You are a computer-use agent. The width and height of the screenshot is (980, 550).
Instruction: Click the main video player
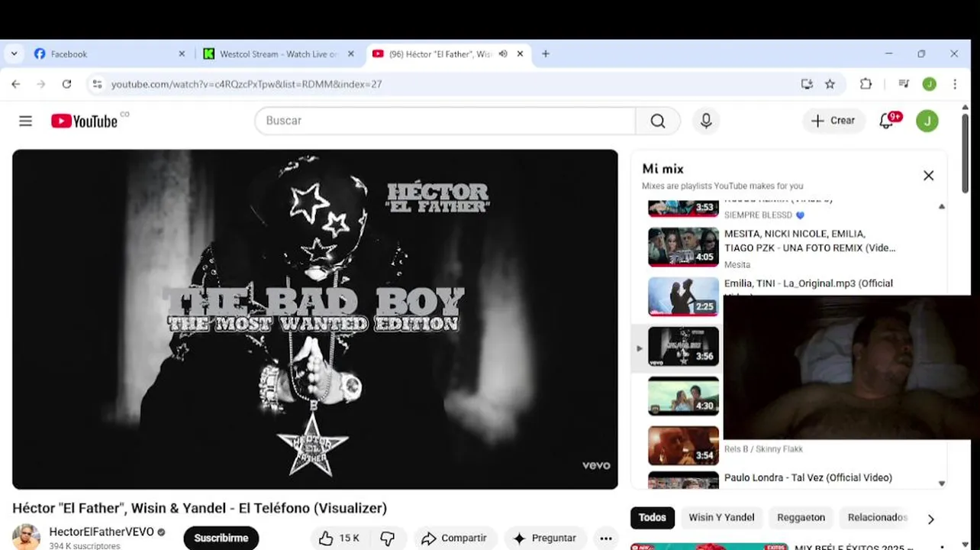tap(315, 319)
